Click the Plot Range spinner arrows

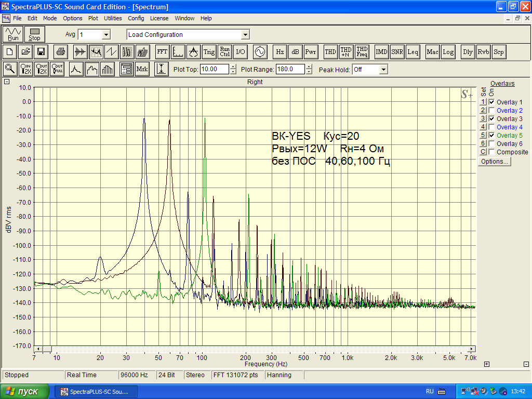point(309,69)
